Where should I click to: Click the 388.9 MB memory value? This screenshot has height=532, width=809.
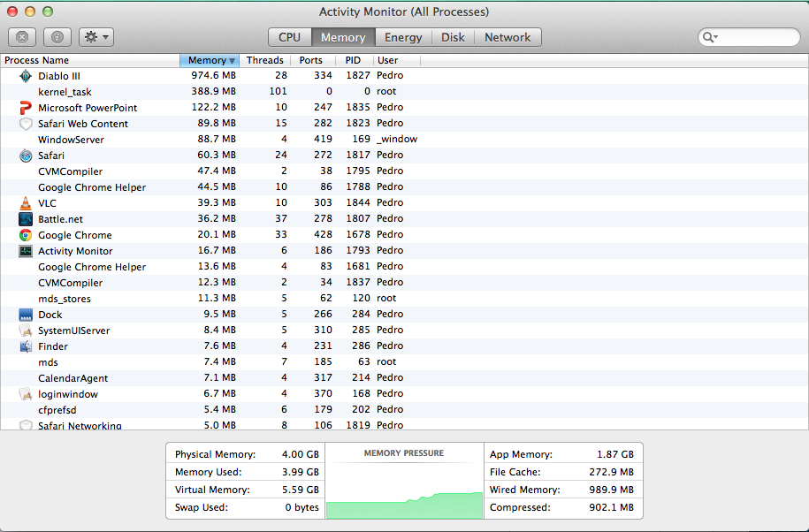click(214, 91)
